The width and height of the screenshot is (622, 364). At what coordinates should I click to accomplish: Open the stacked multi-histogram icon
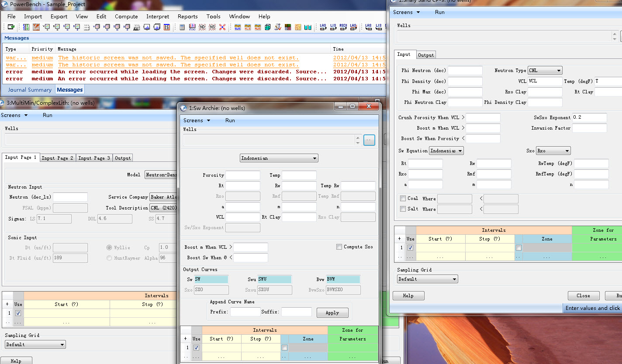click(x=157, y=27)
